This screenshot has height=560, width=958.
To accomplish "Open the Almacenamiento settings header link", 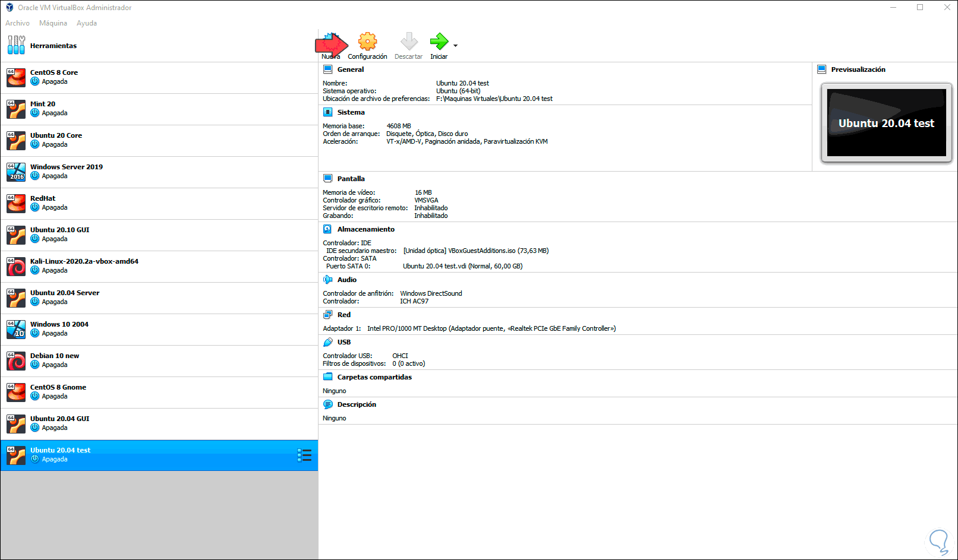I will pos(366,229).
